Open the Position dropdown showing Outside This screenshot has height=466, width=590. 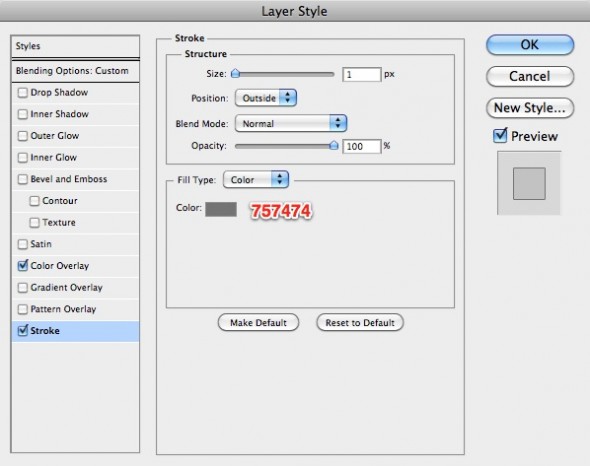(x=266, y=98)
